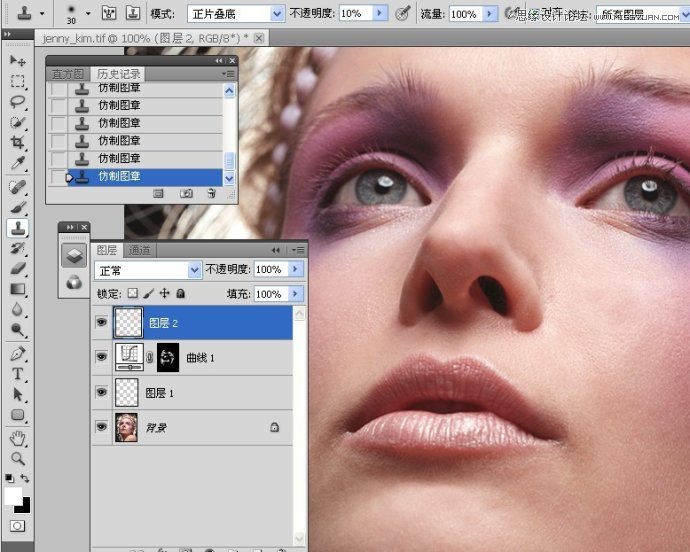Switch to the 直方图 histogram tab

click(66, 74)
